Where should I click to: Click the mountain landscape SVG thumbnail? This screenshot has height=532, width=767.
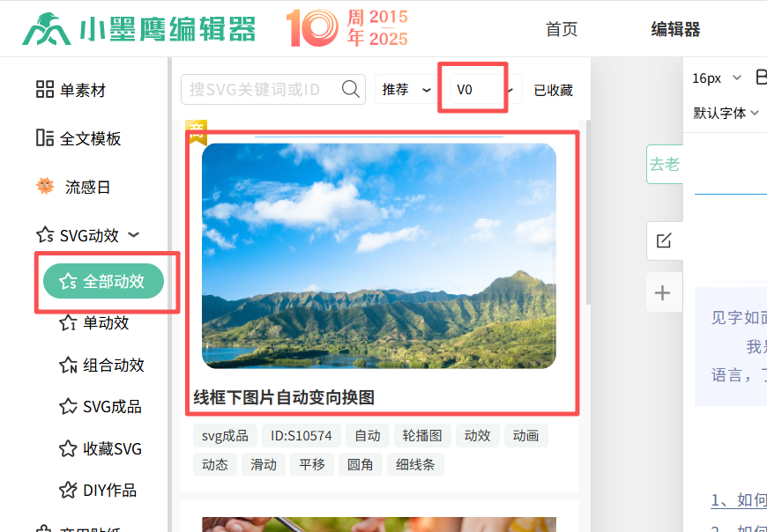click(379, 255)
